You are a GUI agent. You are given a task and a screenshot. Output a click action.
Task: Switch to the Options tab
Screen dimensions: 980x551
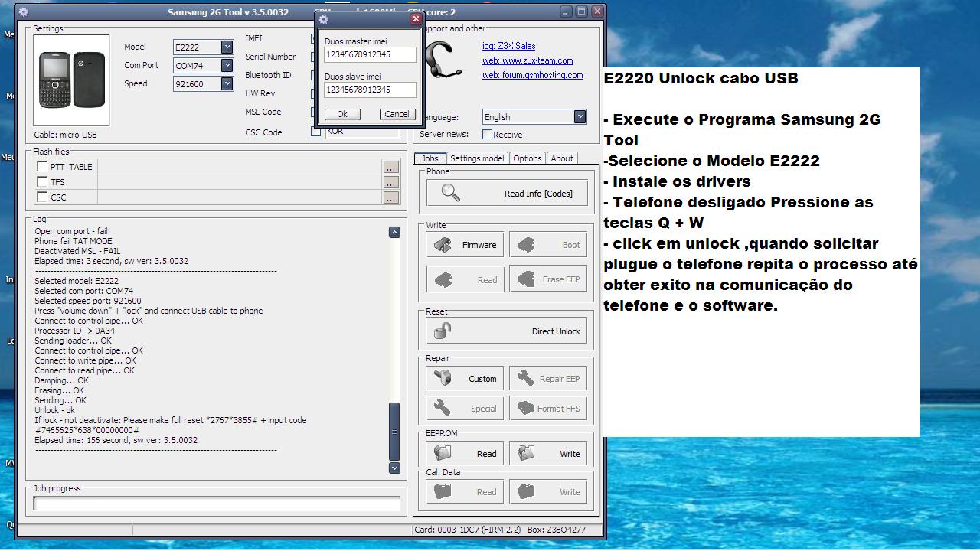(527, 158)
